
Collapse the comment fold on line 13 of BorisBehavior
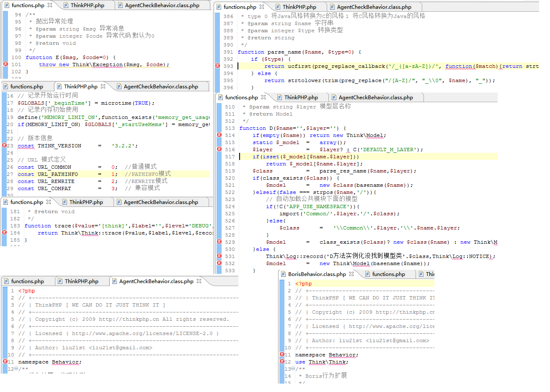click(293, 369)
